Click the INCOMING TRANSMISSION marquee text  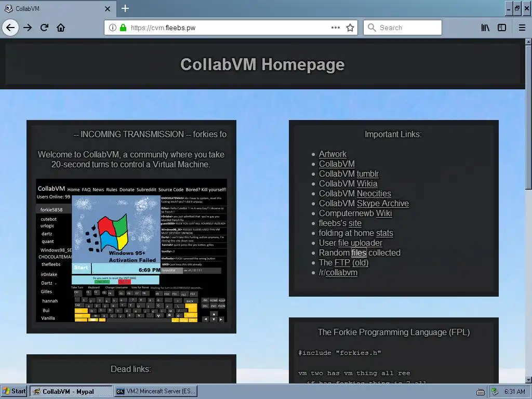pyautogui.click(x=150, y=135)
